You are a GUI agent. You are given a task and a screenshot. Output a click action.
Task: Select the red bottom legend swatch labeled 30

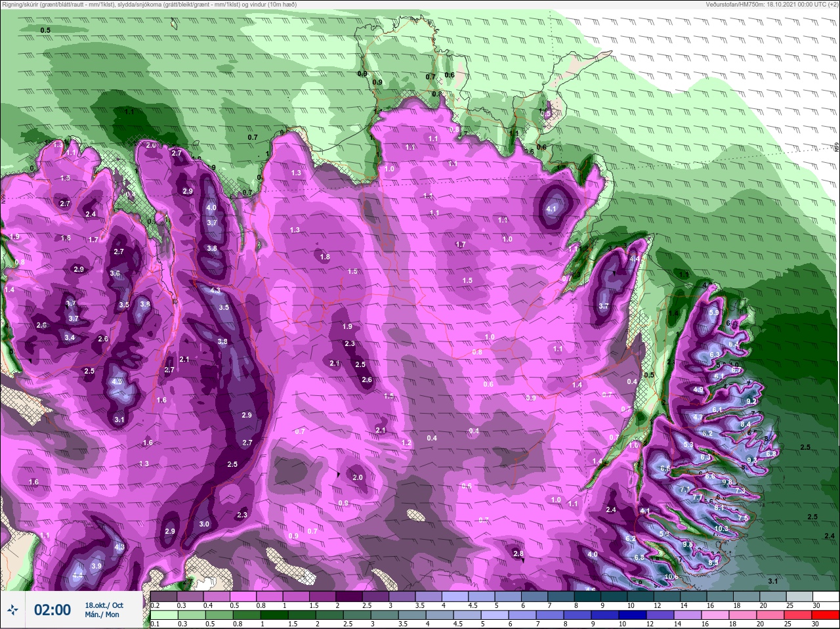tap(826, 616)
